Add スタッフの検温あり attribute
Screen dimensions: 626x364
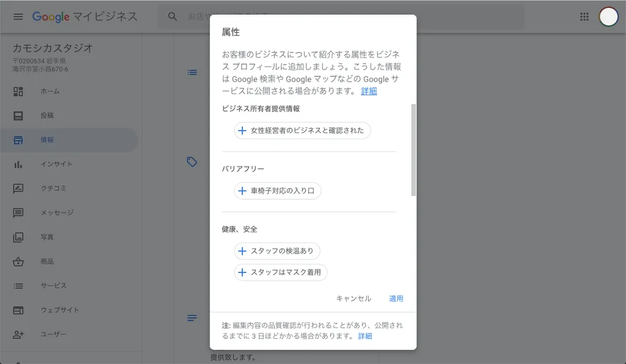277,251
